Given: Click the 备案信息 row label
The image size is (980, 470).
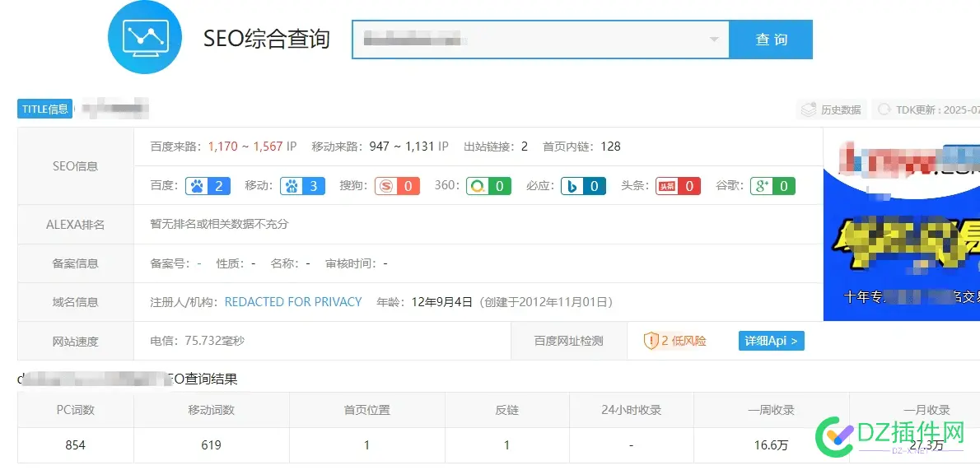Looking at the screenshot, I should coord(76,263).
